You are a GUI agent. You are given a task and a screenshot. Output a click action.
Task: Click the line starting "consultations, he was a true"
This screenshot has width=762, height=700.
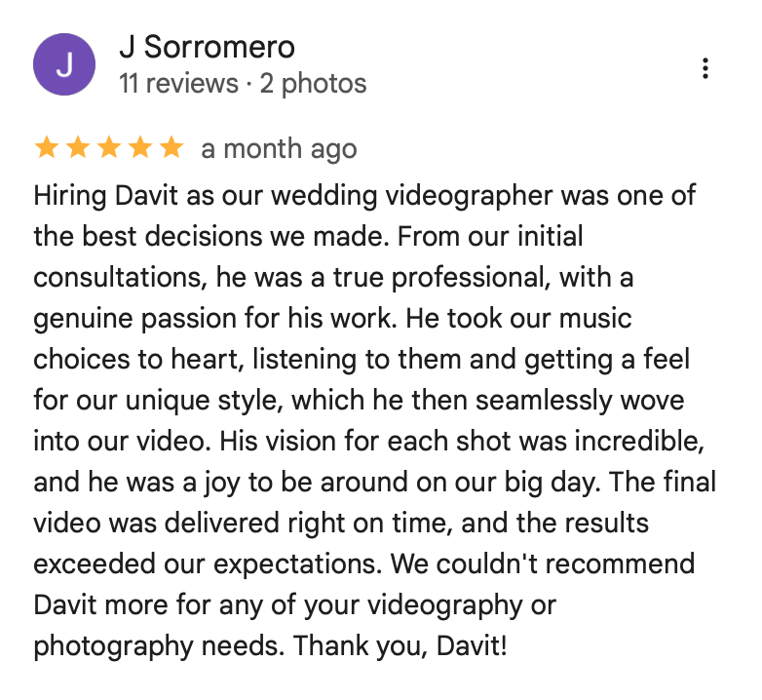pos(333,278)
